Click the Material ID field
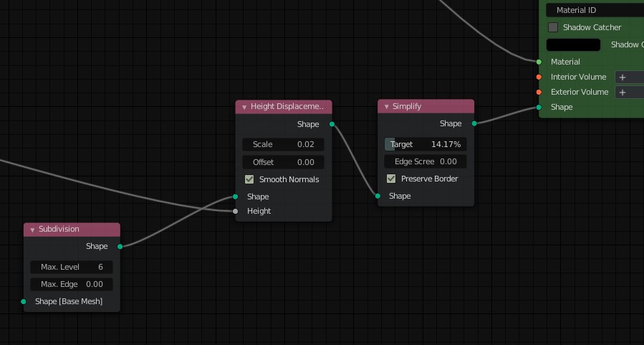644x345 pixels. click(595, 10)
